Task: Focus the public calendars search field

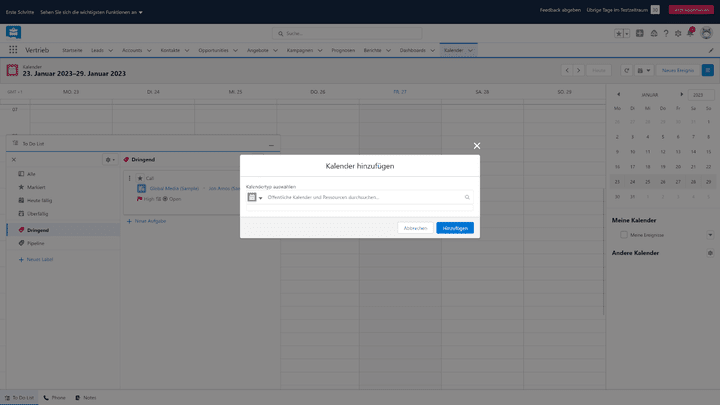Action: (x=365, y=197)
